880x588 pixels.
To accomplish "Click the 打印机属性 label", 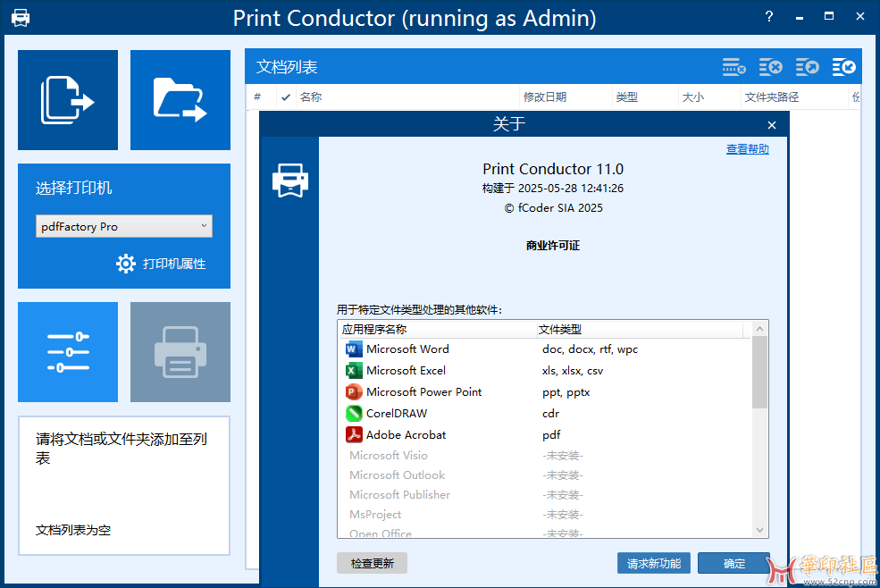I will [x=174, y=264].
